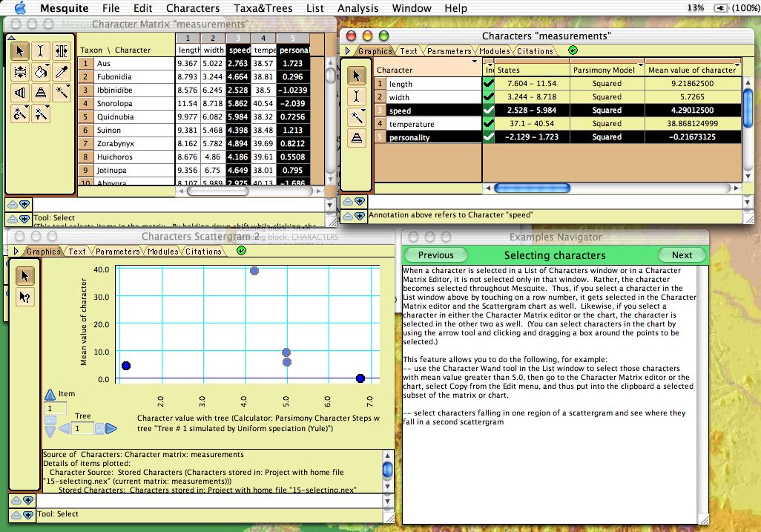The image size is (761, 532).
Task: Go to Previous example page
Action: [435, 254]
